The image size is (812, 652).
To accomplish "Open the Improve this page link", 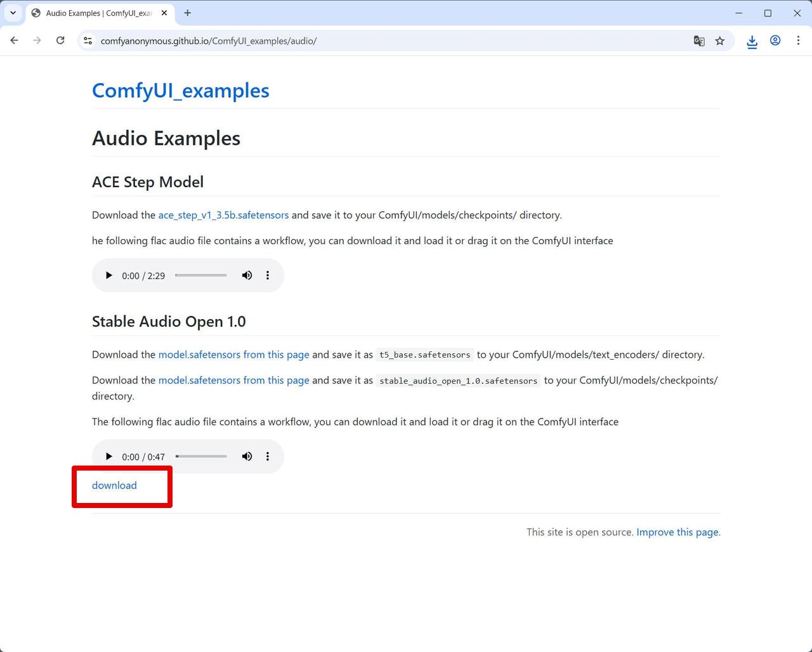I will point(677,532).
